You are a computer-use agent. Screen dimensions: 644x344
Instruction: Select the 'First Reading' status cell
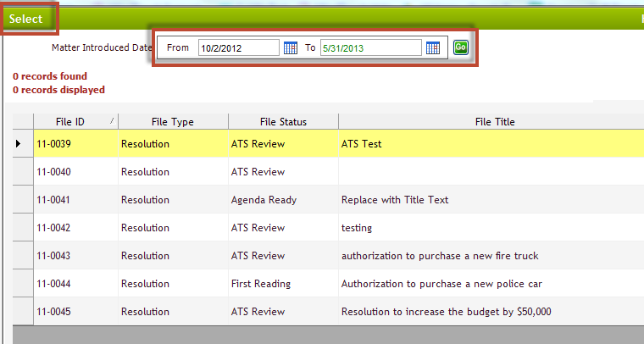coord(261,284)
